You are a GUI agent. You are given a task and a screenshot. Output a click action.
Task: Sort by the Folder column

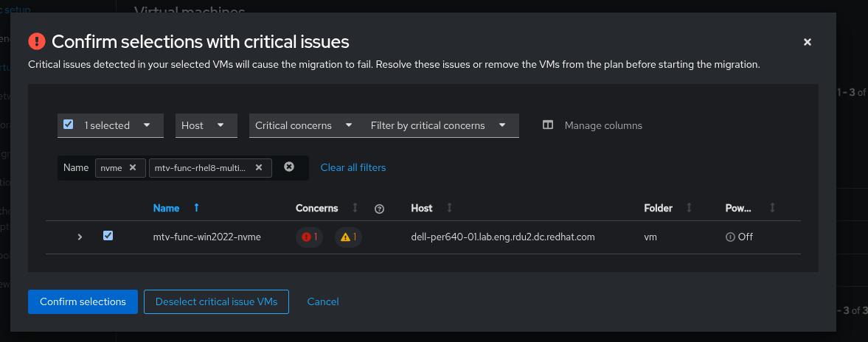[x=688, y=209]
